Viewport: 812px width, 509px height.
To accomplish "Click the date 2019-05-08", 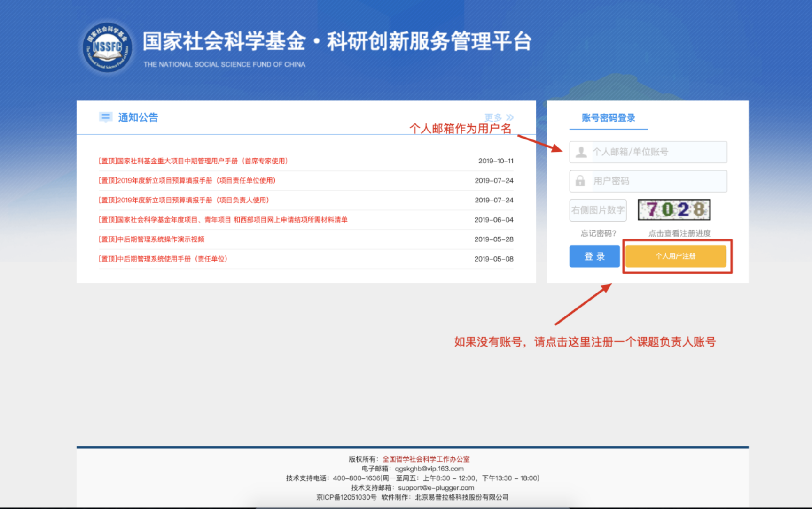I will coord(494,259).
